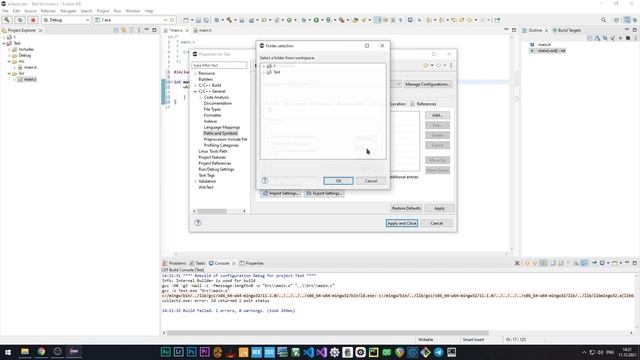Open Telegram from the taskbar
This screenshot has width=640, height=360.
pyautogui.click(x=438, y=352)
